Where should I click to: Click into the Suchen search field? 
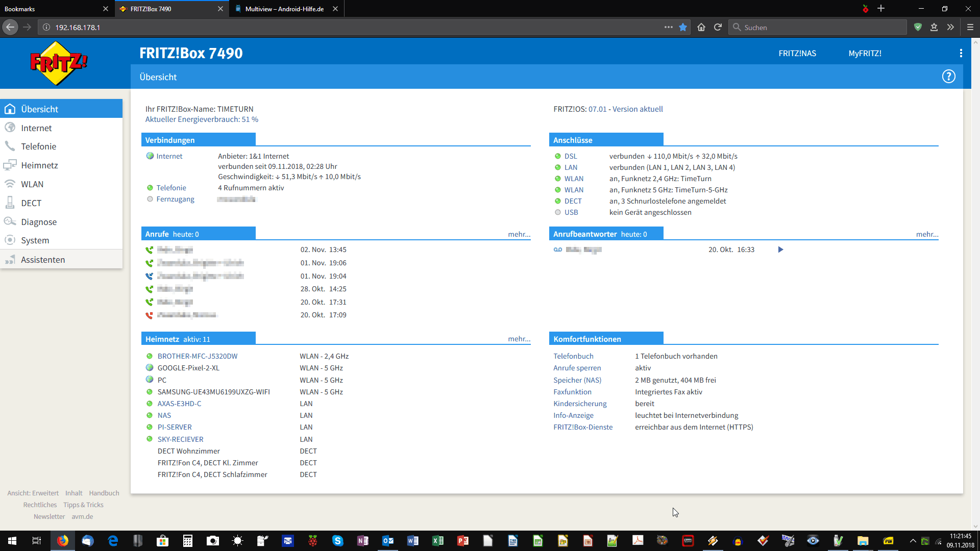817,27
